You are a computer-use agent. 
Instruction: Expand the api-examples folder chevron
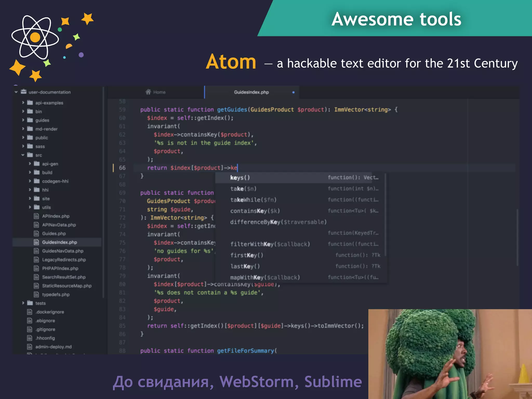click(23, 103)
